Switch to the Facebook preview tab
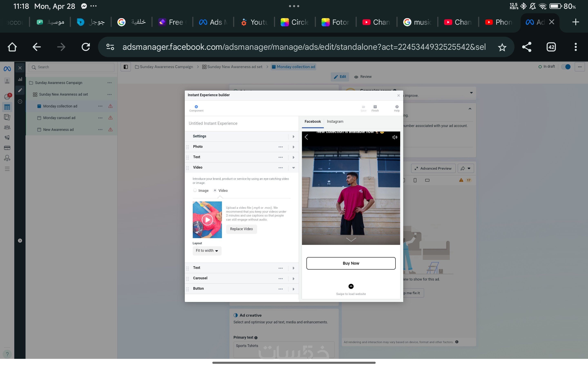Viewport: 588px width, 367px height. [x=312, y=122]
